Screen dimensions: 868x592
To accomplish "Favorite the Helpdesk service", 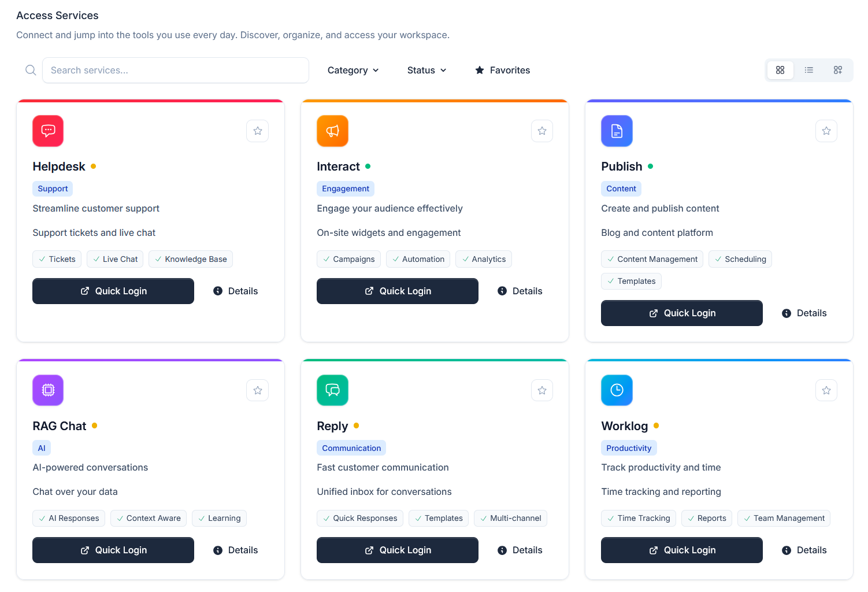I will coord(257,131).
